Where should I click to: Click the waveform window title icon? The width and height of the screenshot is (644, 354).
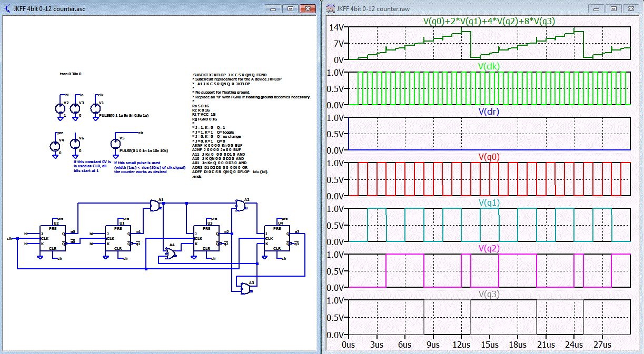pos(330,8)
